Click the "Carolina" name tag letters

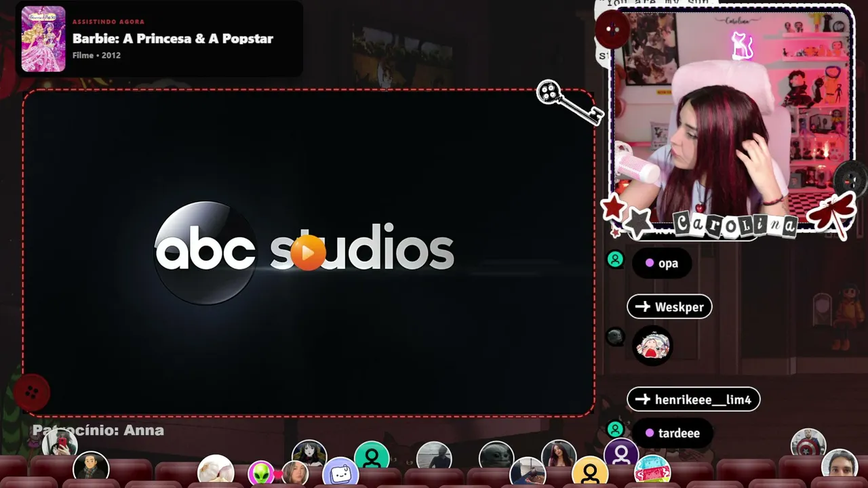[x=736, y=224]
